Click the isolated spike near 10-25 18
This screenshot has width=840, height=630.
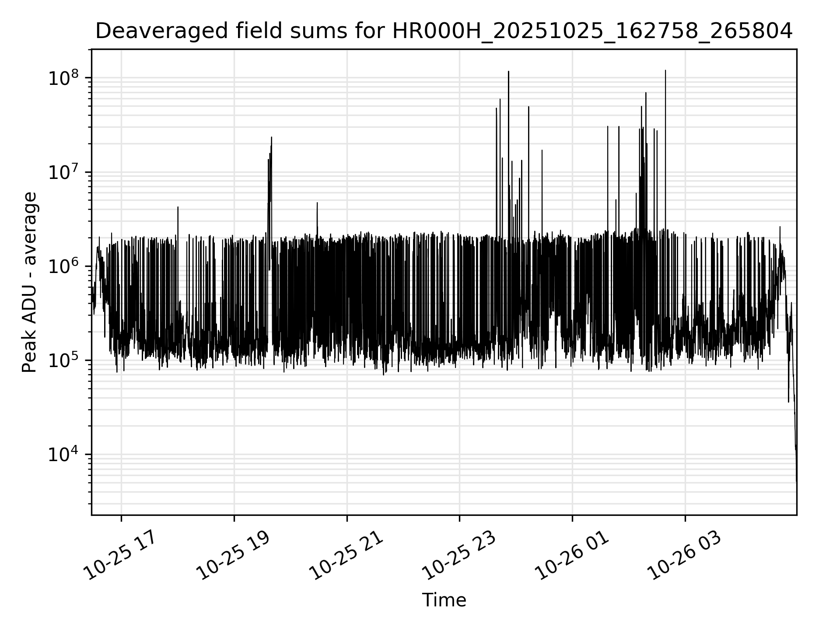(178, 208)
